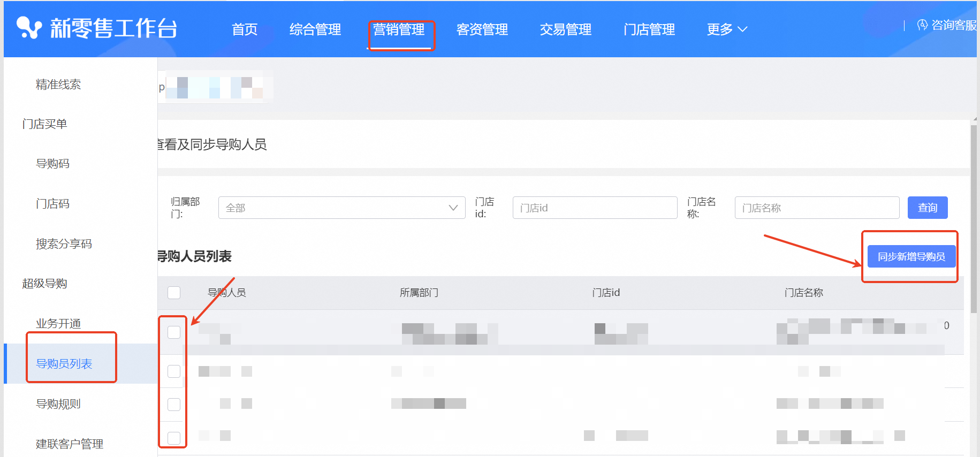Image resolution: width=980 pixels, height=457 pixels.
Task: Tick the select-all checkbox in table header
Action: [174, 293]
